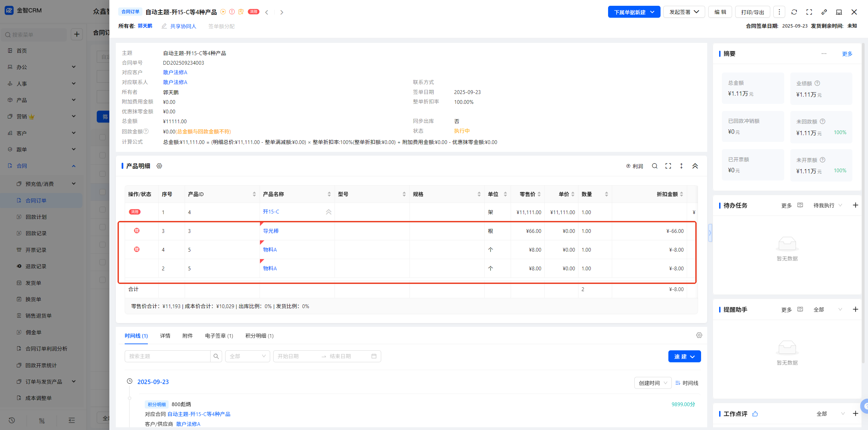
Task: Switch to the 电子签章 tab
Action: pyautogui.click(x=219, y=336)
